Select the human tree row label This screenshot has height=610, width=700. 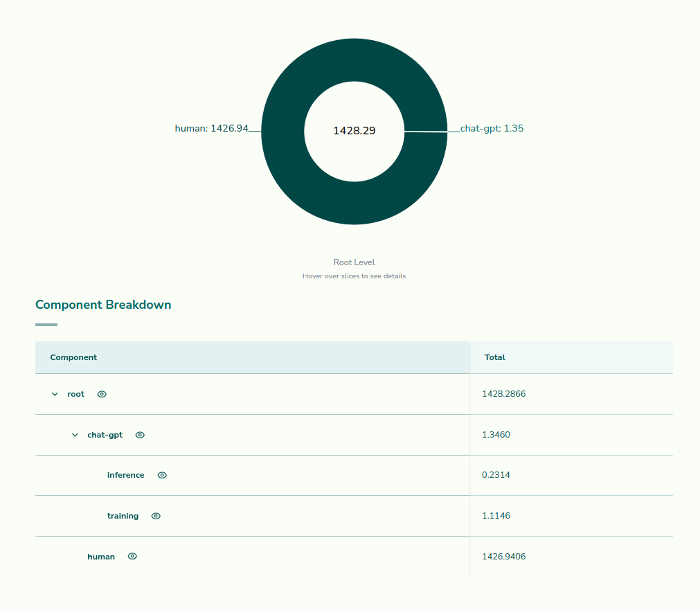[101, 557]
